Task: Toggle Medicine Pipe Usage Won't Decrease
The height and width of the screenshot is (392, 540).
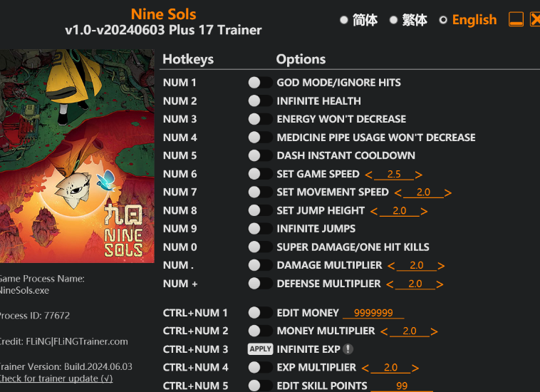Action: (x=260, y=138)
